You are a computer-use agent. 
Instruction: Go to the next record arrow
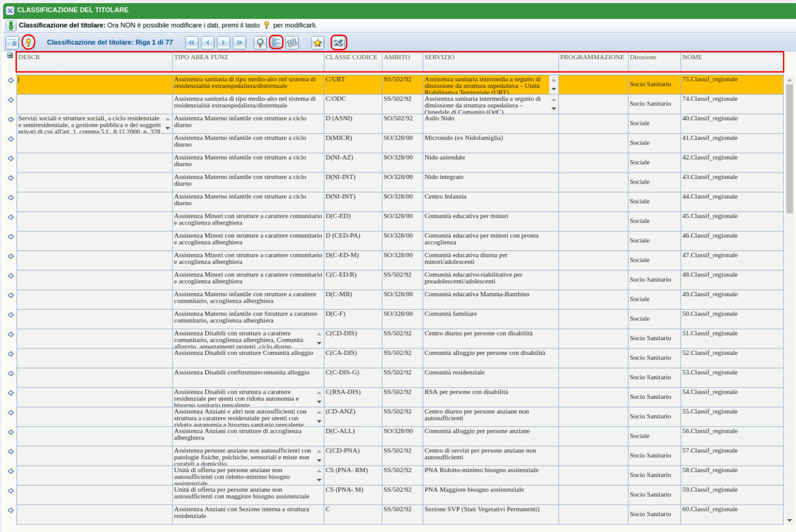(223, 42)
